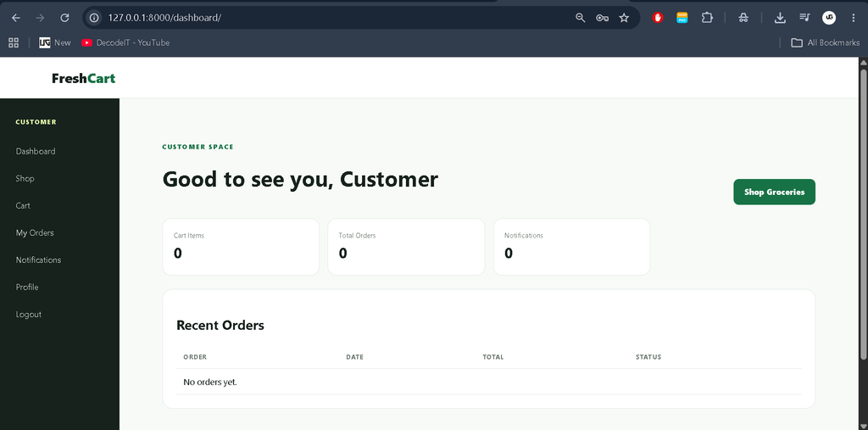Open Notifications in the sidebar
The height and width of the screenshot is (430, 868).
(x=38, y=260)
